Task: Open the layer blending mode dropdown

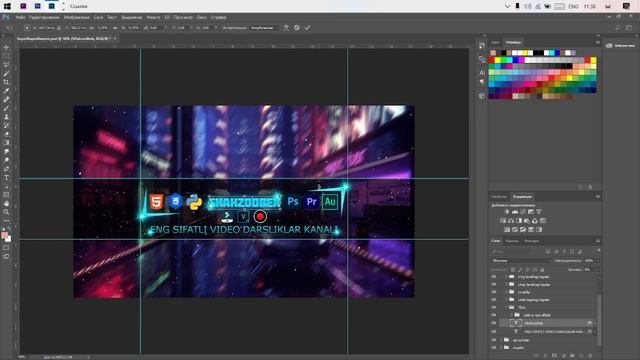Action: [x=521, y=260]
